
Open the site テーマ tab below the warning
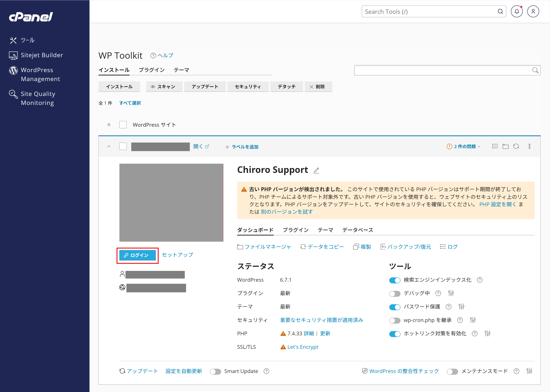coord(325,230)
